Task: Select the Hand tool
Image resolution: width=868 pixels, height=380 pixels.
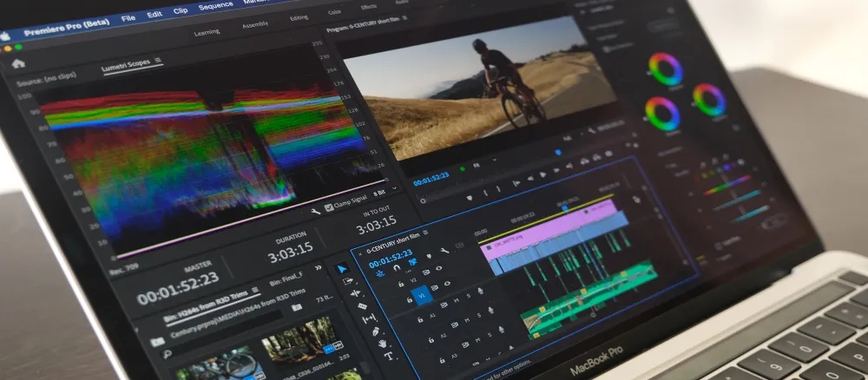Action: pyautogui.click(x=382, y=343)
